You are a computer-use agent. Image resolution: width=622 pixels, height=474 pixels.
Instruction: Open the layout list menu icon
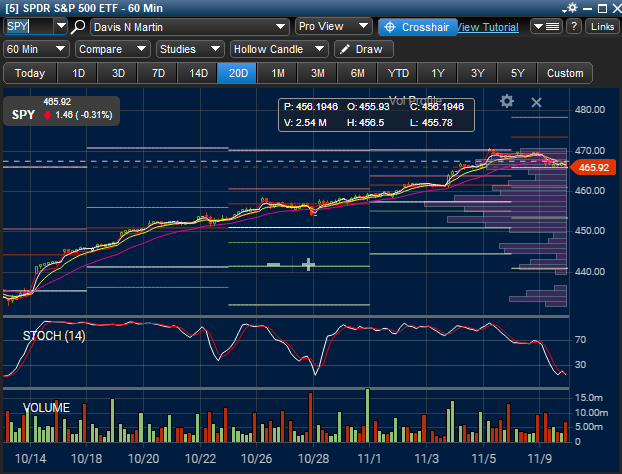[546, 27]
